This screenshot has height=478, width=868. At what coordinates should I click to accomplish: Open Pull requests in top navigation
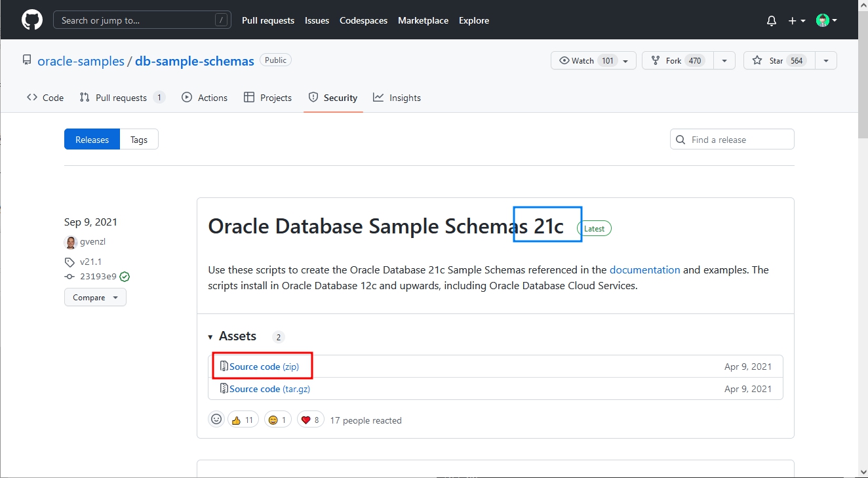point(268,20)
